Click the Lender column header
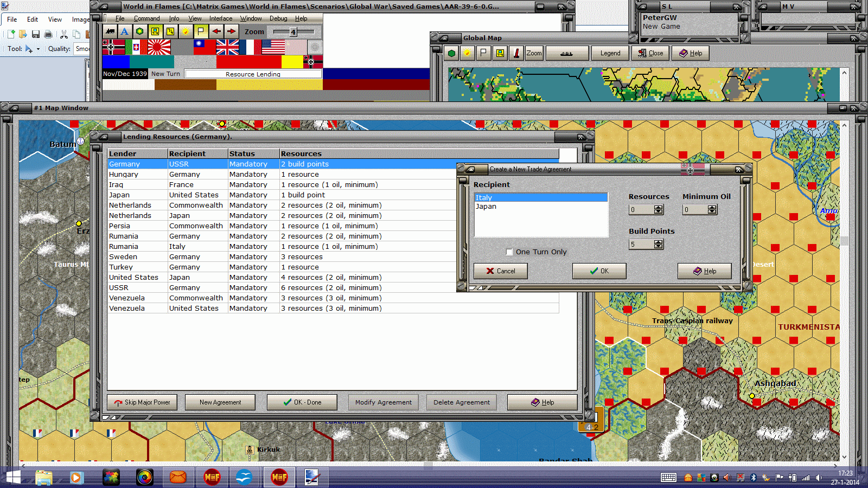Screen dimensions: 868x488 (137, 154)
